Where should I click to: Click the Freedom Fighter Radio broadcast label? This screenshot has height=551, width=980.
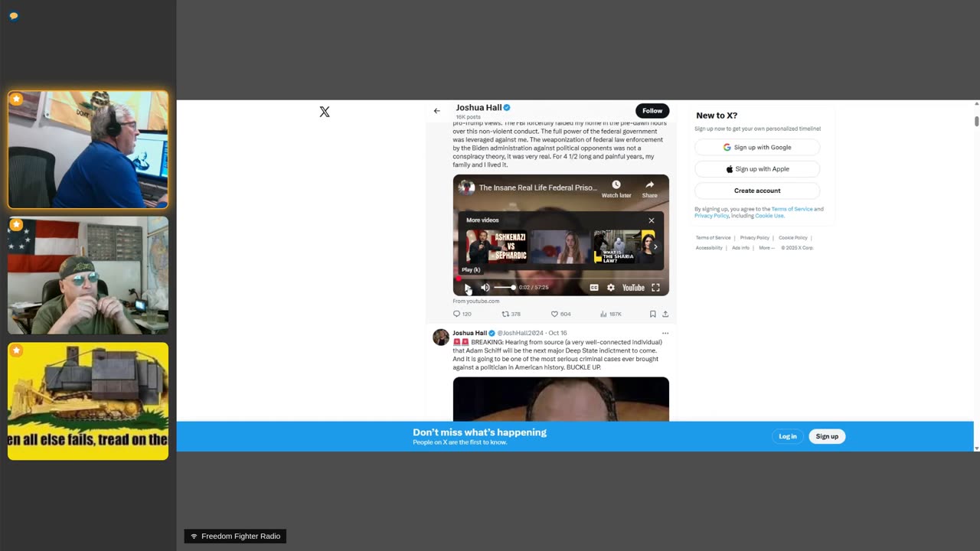[235, 536]
